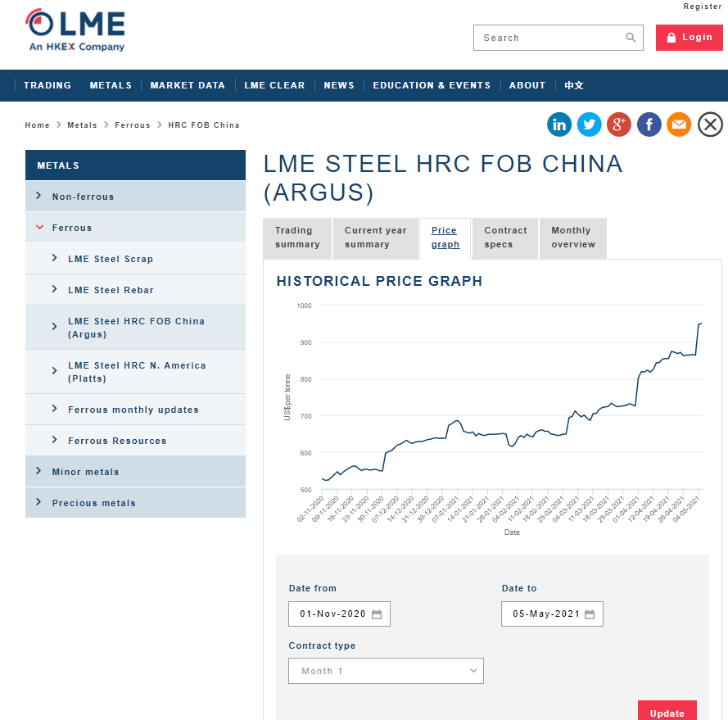This screenshot has width=728, height=720.
Task: Share page on Twitter
Action: pos(589,125)
